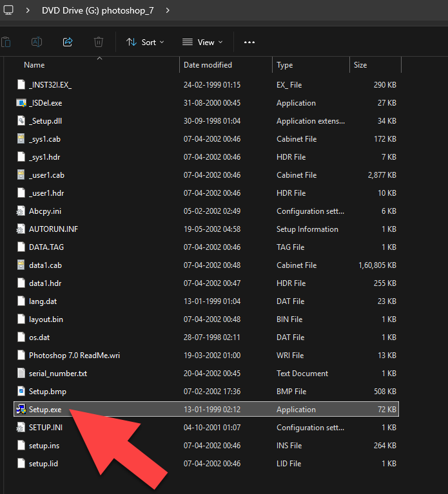This screenshot has height=494, width=448.
Task: Click the Setup.exe installer icon
Action: coord(21,409)
